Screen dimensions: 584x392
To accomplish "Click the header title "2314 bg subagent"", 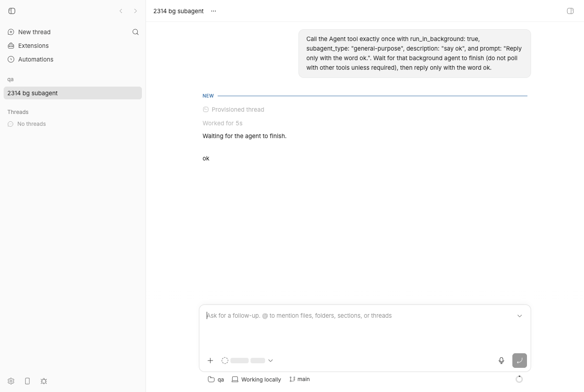I will coord(178,11).
